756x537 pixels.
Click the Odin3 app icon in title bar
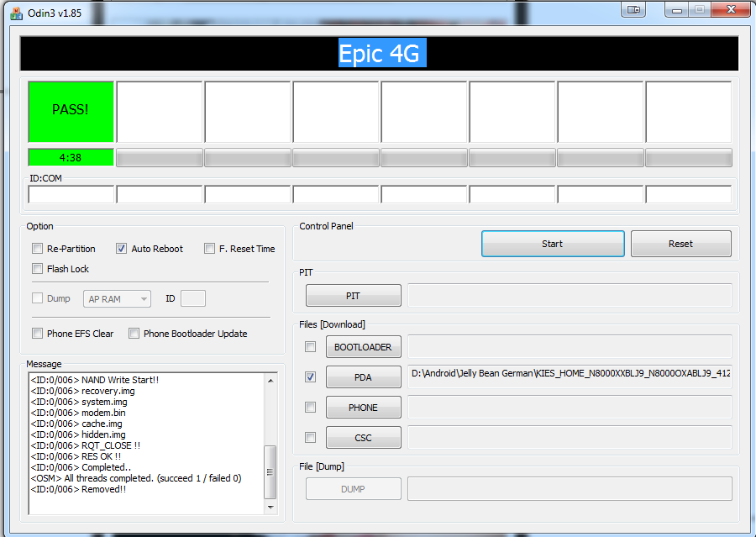(x=17, y=13)
